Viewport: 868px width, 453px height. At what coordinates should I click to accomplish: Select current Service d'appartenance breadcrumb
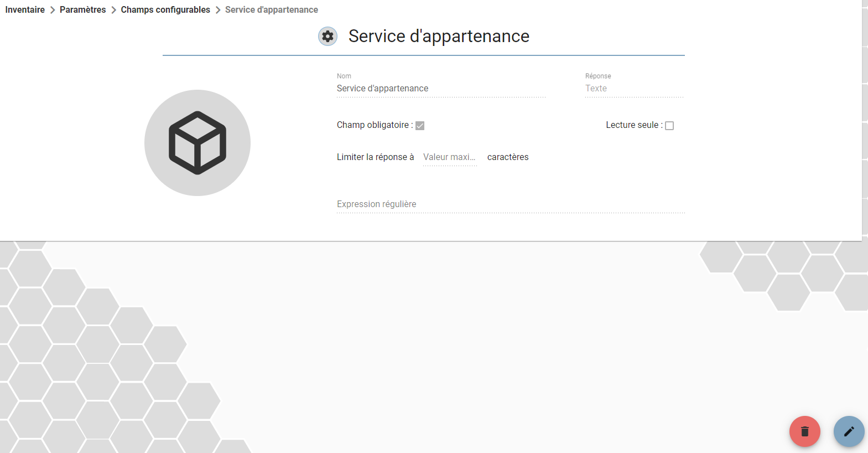[x=272, y=10]
